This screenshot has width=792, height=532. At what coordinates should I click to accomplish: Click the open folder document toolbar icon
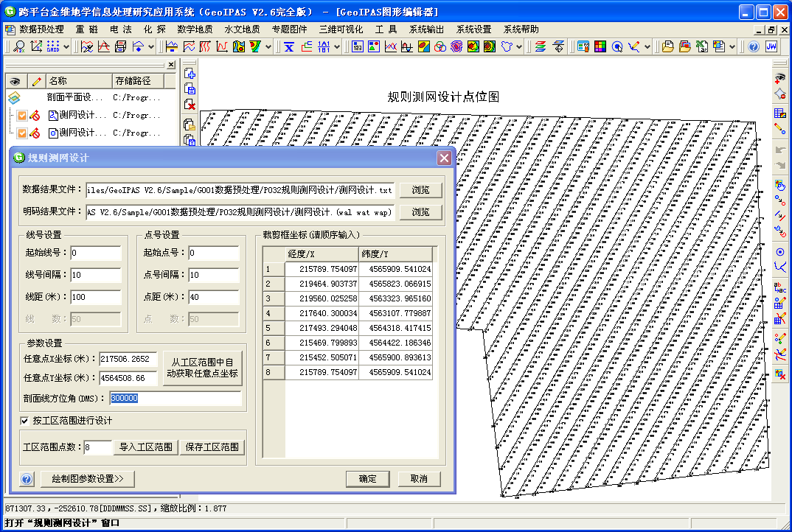pyautogui.click(x=668, y=47)
